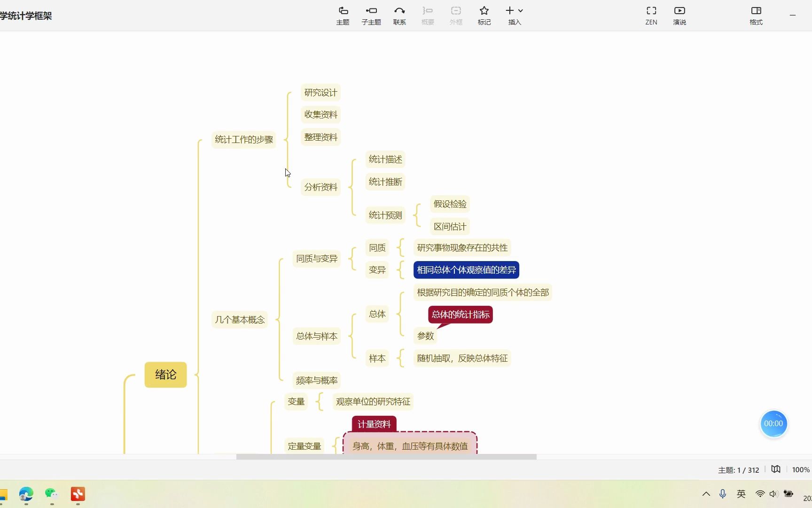Start the 演说 pitch presentation mode

click(679, 16)
